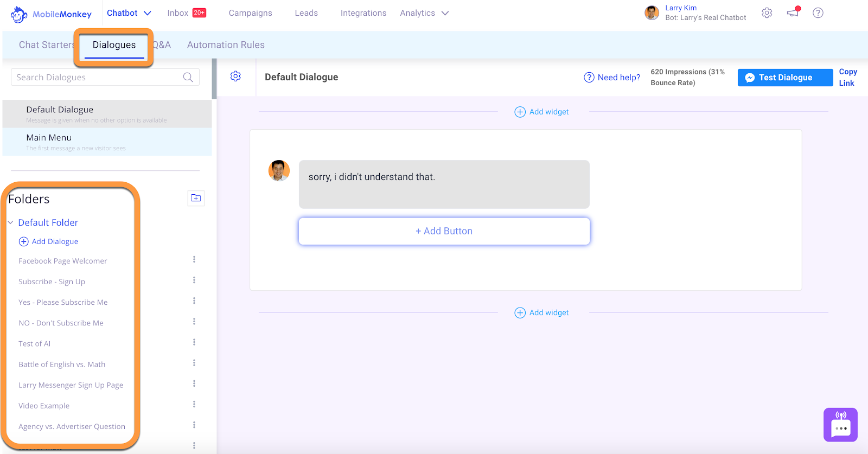The height and width of the screenshot is (454, 868).
Task: Open the Campaigns section
Action: pos(251,13)
